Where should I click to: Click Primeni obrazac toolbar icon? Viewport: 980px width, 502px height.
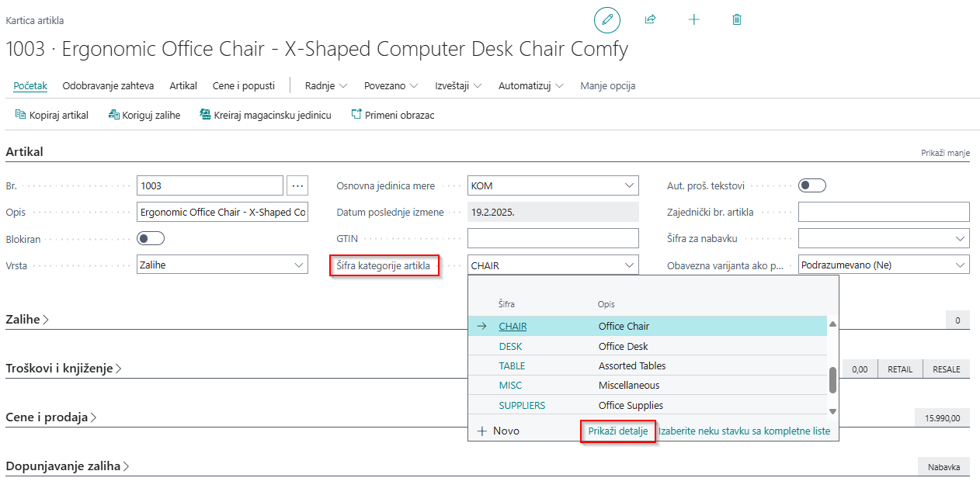[x=356, y=115]
